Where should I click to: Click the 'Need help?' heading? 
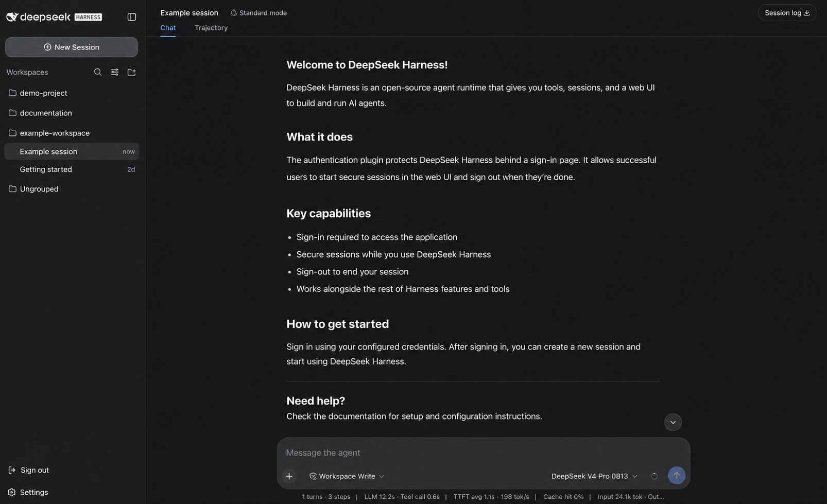(316, 401)
